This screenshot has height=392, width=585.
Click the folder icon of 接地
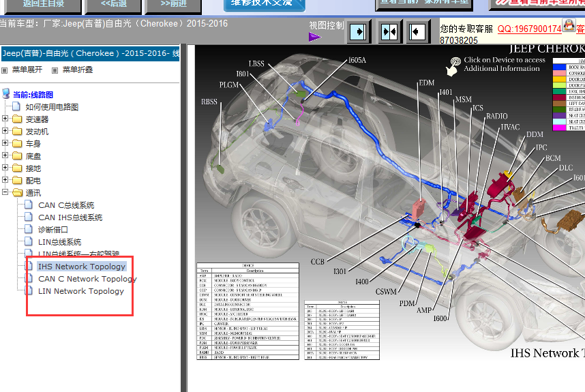point(17,168)
